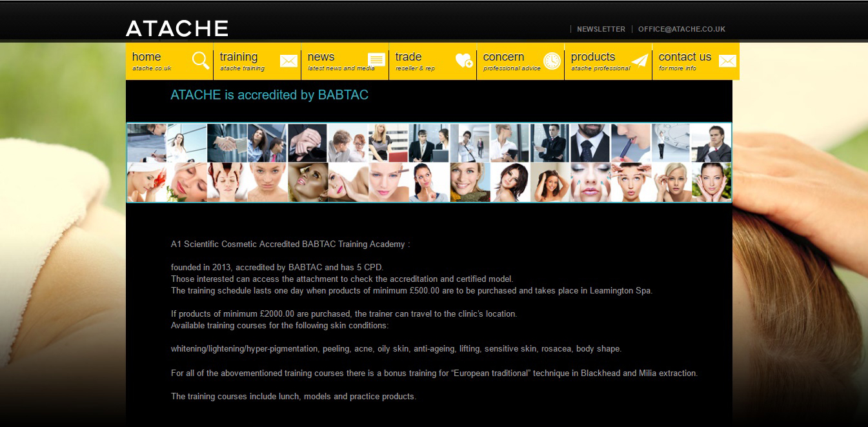The image size is (868, 427).
Task: Click the heart icon beside trade
Action: click(464, 61)
